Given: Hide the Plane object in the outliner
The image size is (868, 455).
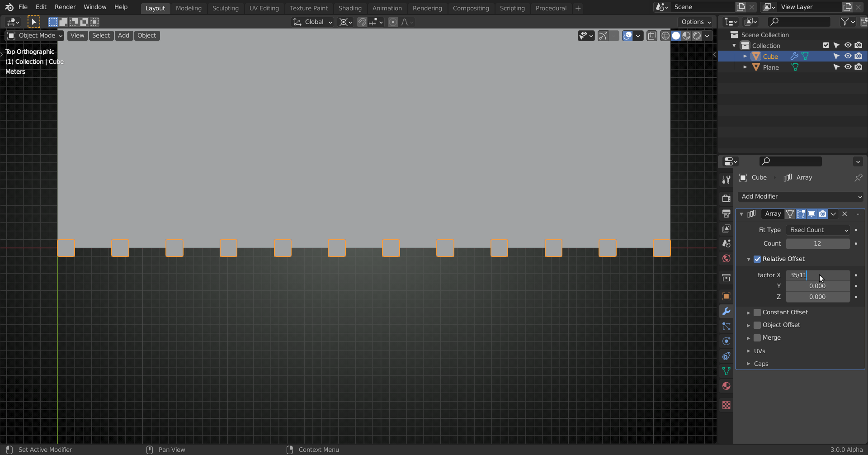Looking at the screenshot, I should click(x=848, y=67).
